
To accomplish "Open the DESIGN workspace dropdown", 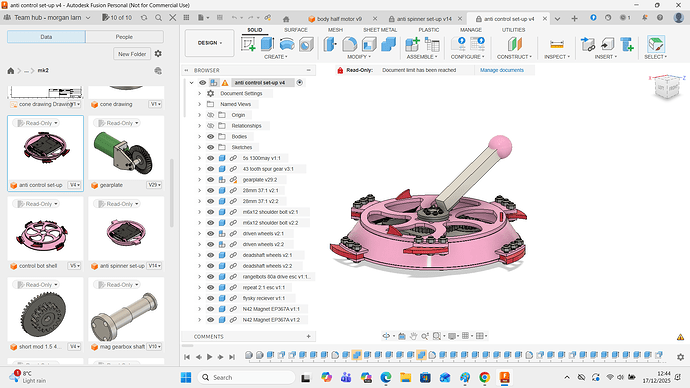I will tap(209, 43).
